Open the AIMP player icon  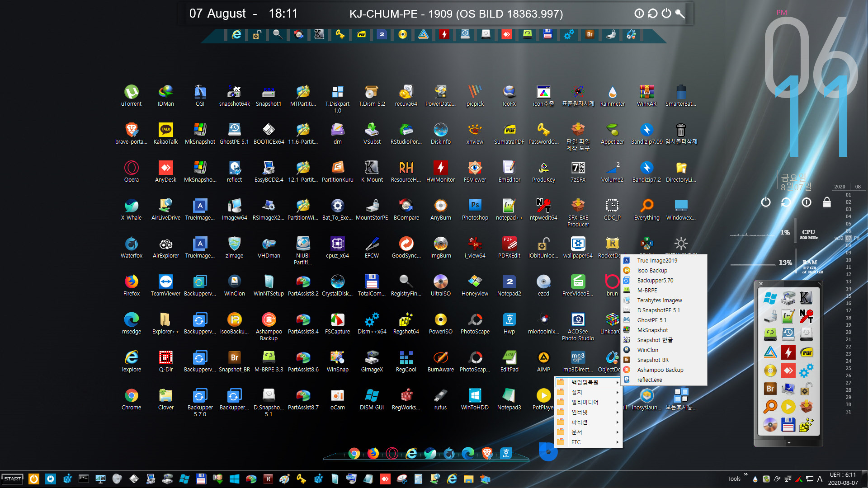click(x=543, y=361)
